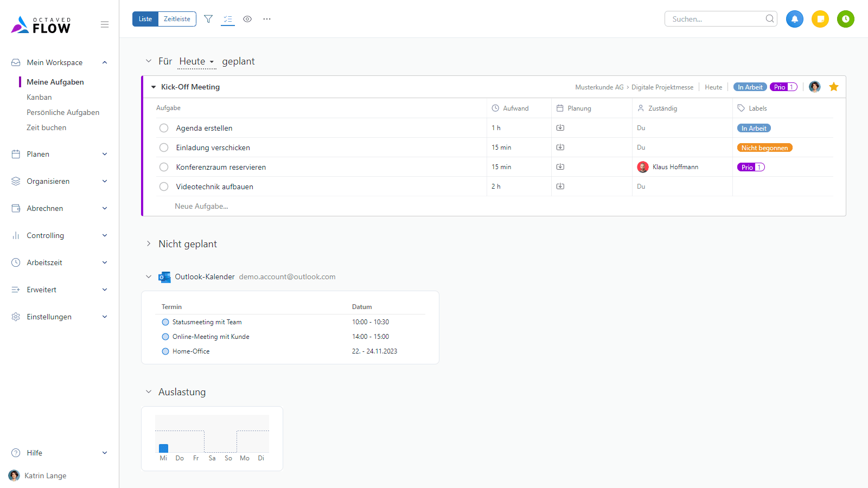Image resolution: width=868 pixels, height=488 pixels.
Task: Complete the Konferenzraum reservieren task
Action: 164,167
